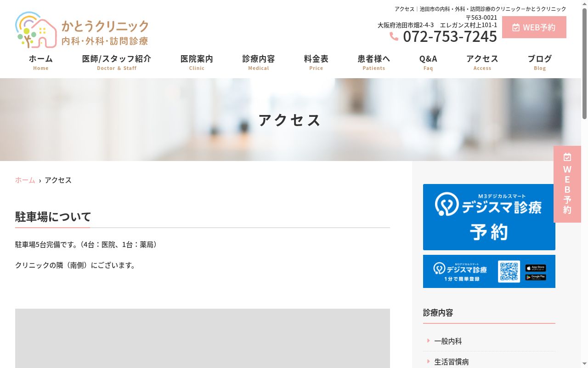Open the Q&A Faq menu item
The width and height of the screenshot is (588, 368).
pos(428,63)
